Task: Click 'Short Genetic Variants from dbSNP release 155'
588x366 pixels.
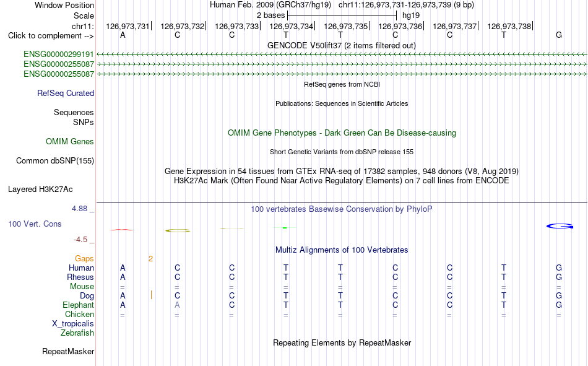Action: (x=342, y=152)
